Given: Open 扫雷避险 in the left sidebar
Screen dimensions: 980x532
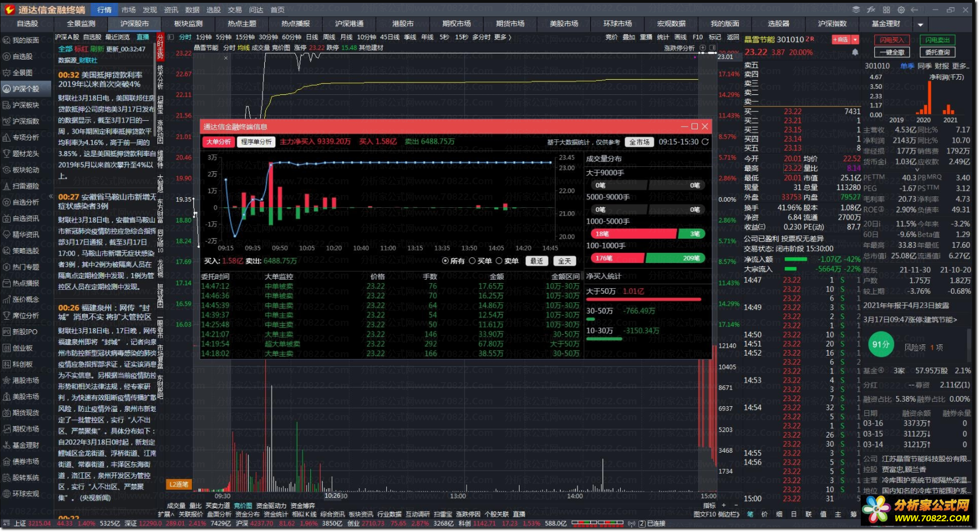Looking at the screenshot, I should pyautogui.click(x=25, y=186).
